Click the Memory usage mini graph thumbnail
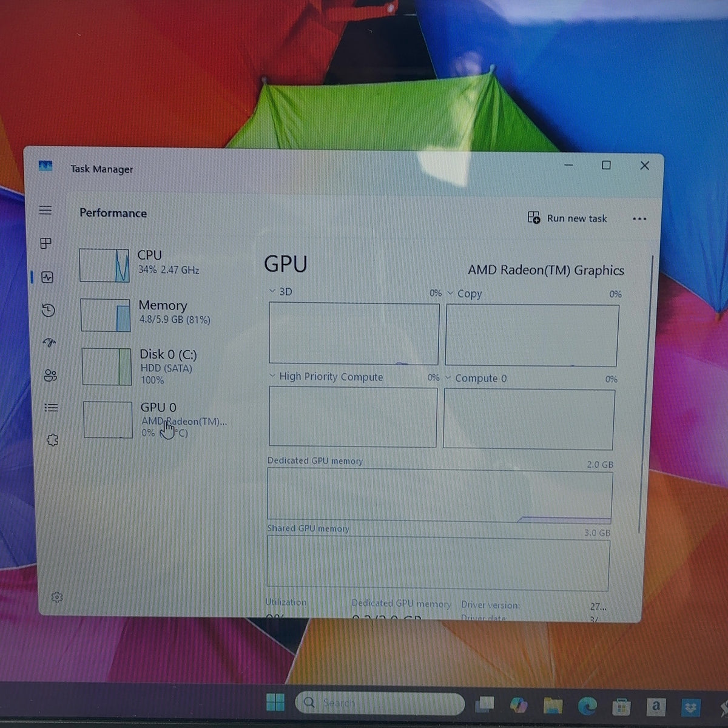The height and width of the screenshot is (728, 728). [106, 315]
